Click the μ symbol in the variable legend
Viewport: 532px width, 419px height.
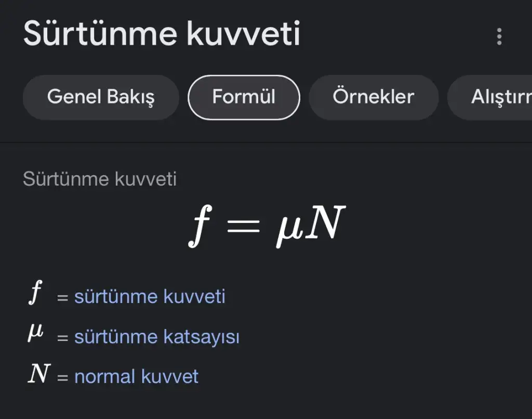coord(35,332)
